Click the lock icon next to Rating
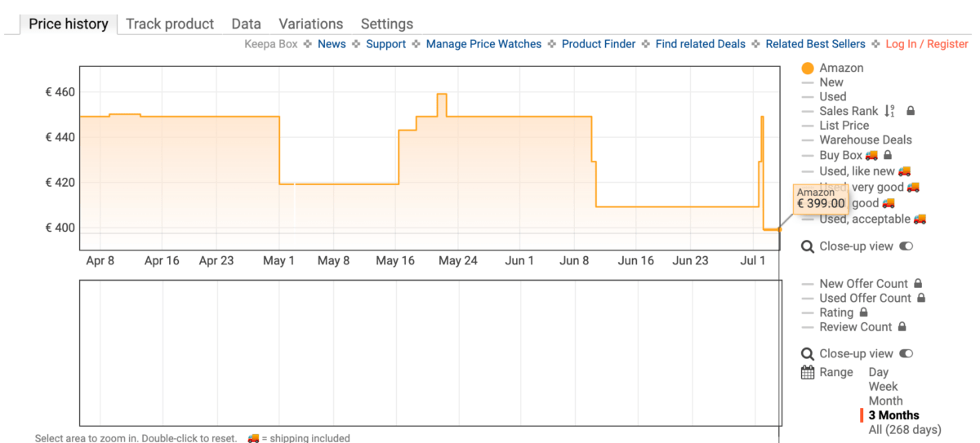This screenshot has width=980, height=443. [x=863, y=312]
